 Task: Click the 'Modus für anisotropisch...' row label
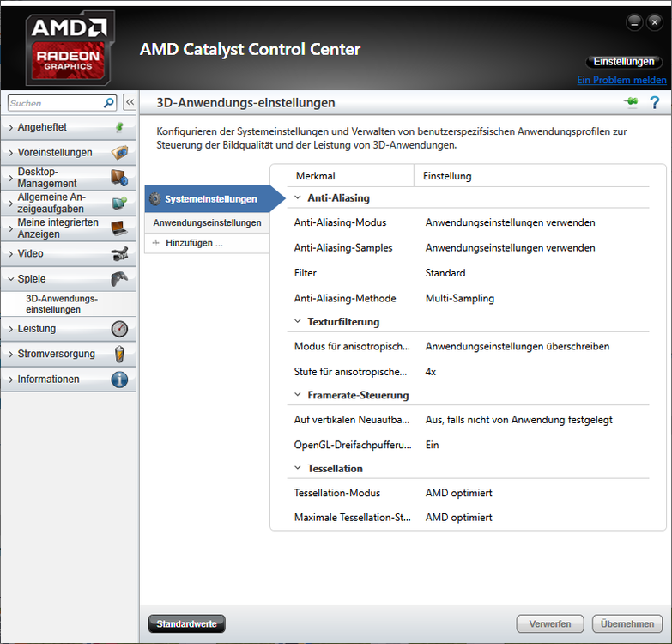pos(352,346)
